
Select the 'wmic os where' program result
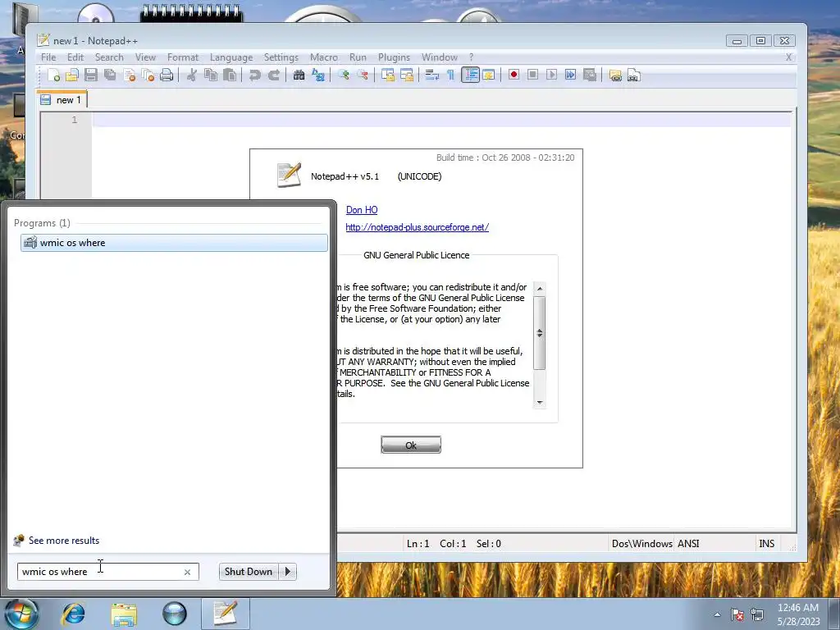point(174,243)
